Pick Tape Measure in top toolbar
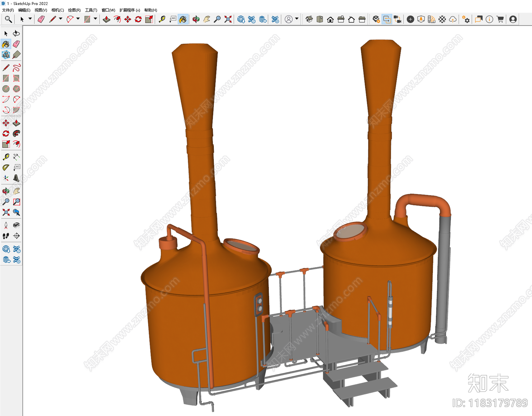The image size is (532, 416). (x=162, y=19)
